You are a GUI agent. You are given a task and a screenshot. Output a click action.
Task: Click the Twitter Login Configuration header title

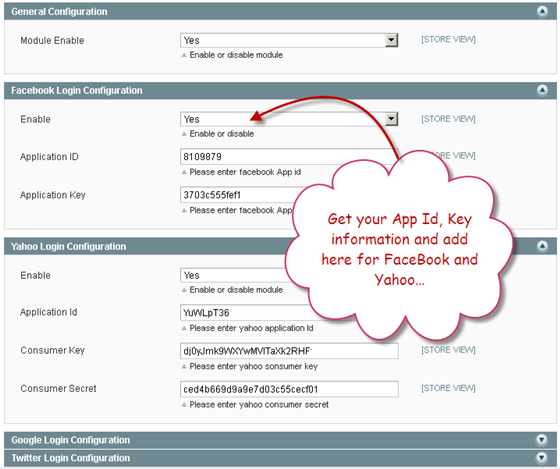71,458
